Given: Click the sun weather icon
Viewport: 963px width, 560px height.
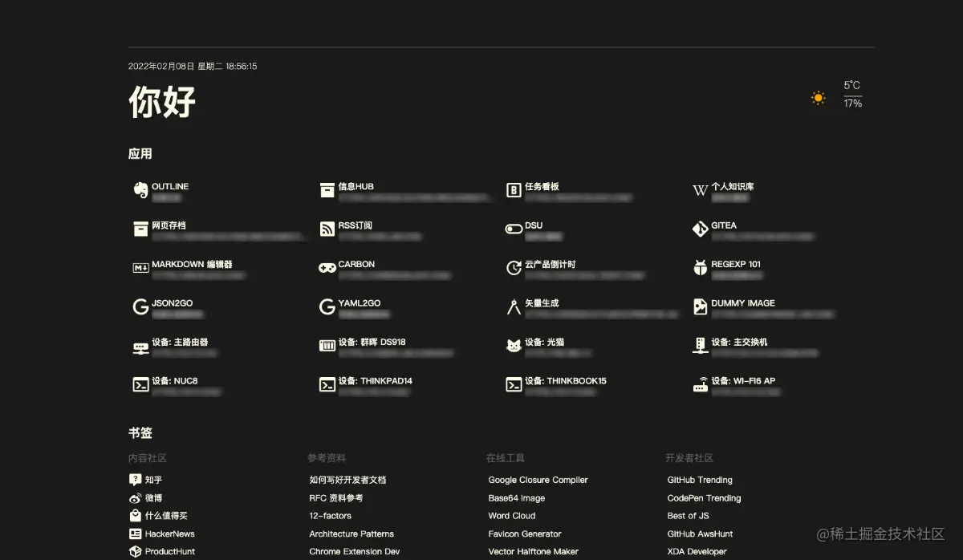Looking at the screenshot, I should (x=818, y=98).
